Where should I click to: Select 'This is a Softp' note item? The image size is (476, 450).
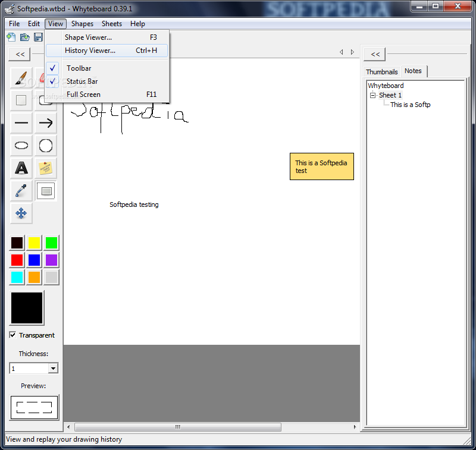coord(411,105)
